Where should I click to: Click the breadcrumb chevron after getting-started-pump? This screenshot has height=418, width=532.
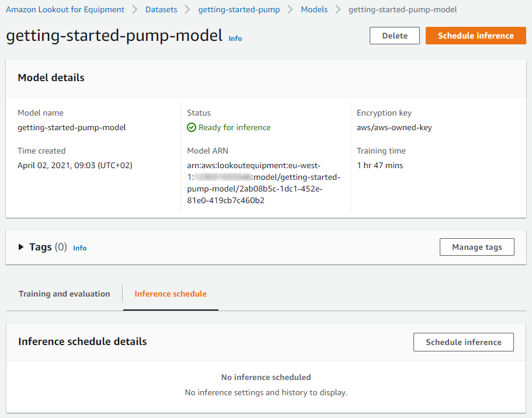(x=290, y=9)
